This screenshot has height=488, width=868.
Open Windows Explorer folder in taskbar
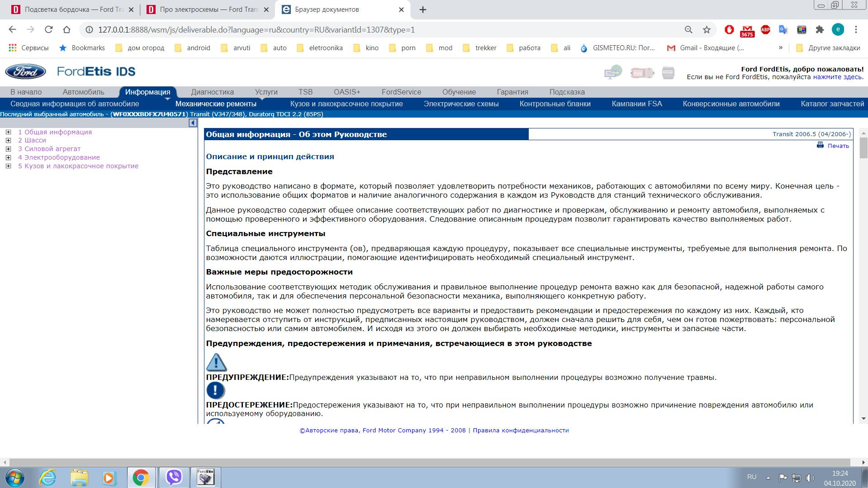point(79,477)
